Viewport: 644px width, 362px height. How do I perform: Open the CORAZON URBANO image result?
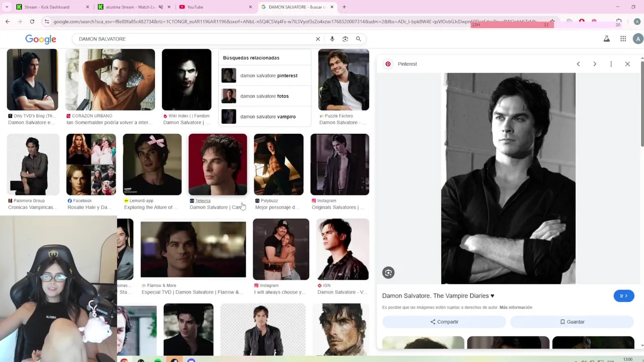click(110, 79)
